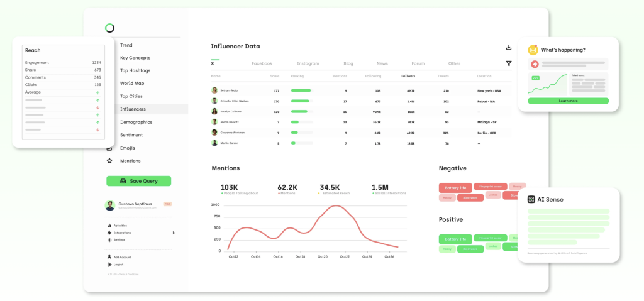This screenshot has width=644, height=301.
Task: Click the yellow envelope notification icon
Action: [533, 50]
